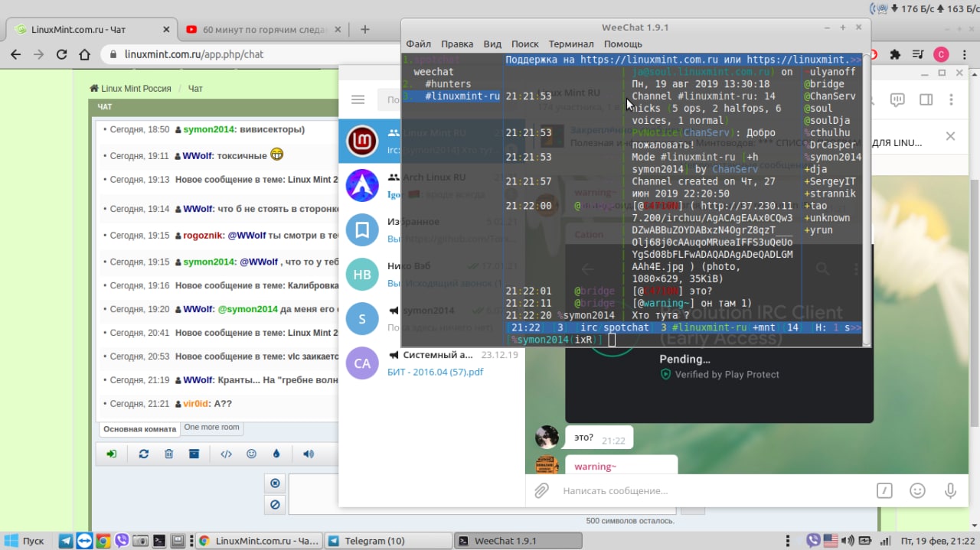Switch to the Основная комната chat tab

139,429
